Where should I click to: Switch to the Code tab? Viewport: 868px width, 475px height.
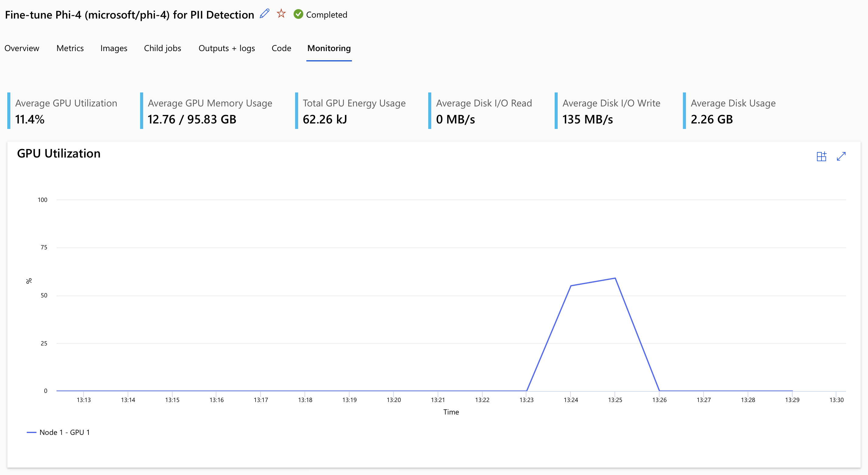point(281,48)
